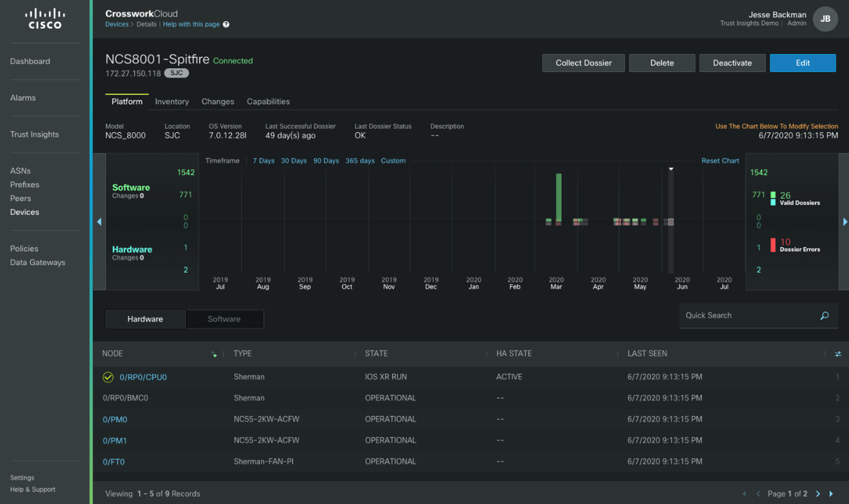This screenshot has width=849, height=504.
Task: Select the Custom timeframe option
Action: 393,160
